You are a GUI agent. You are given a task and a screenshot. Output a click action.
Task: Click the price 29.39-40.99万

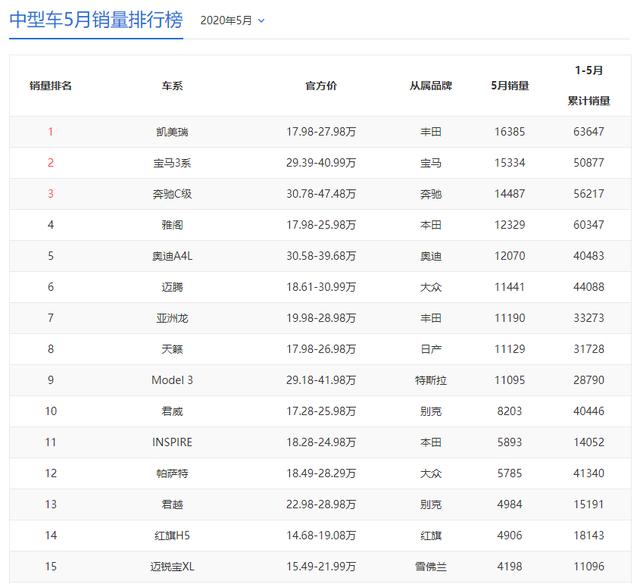tap(321, 163)
